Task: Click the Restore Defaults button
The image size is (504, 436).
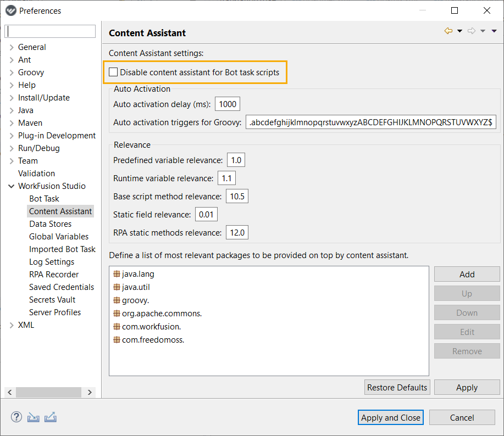Action: point(397,388)
